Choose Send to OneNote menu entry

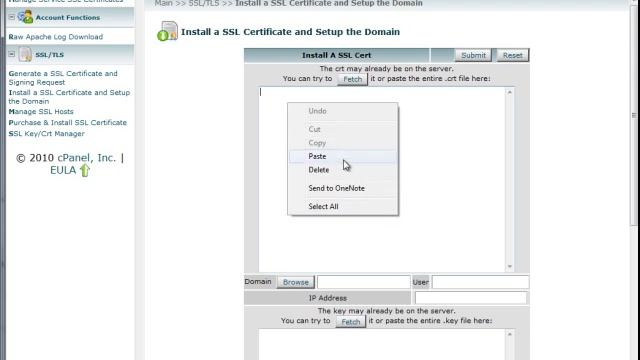pos(343,188)
